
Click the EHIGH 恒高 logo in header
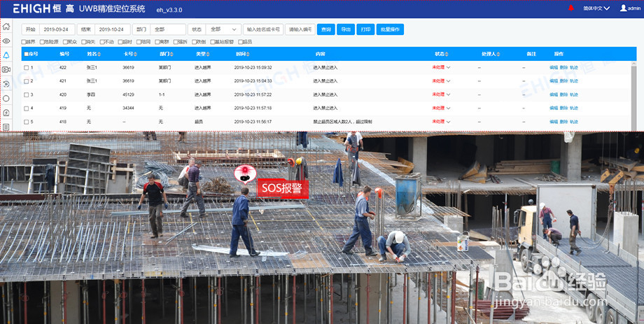coord(44,8)
